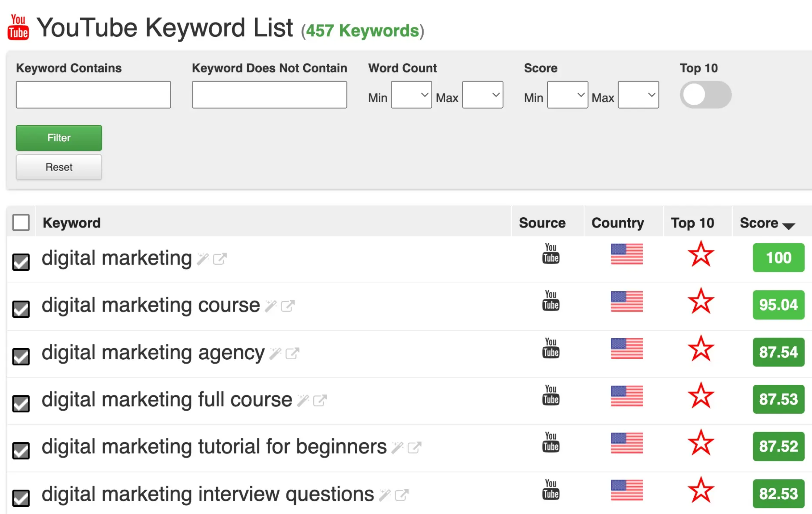This screenshot has width=812, height=514.
Task: Expand the Word Count Max dropdown
Action: (x=482, y=95)
